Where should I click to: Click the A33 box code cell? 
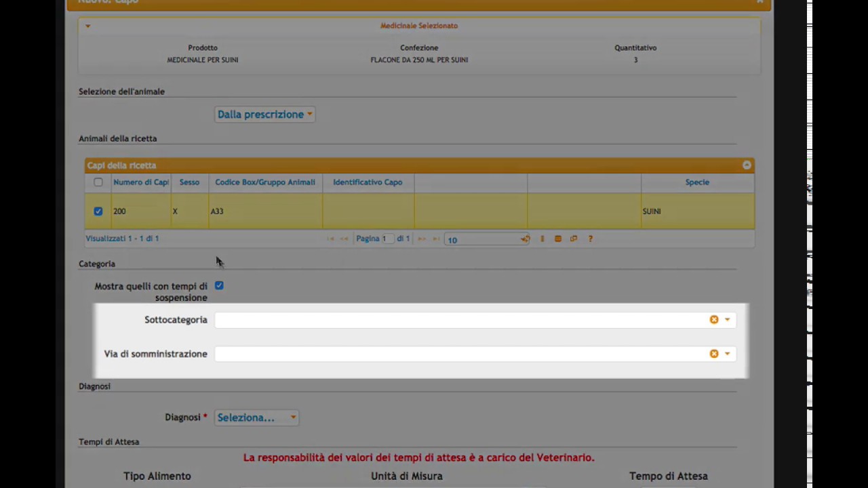click(x=265, y=211)
